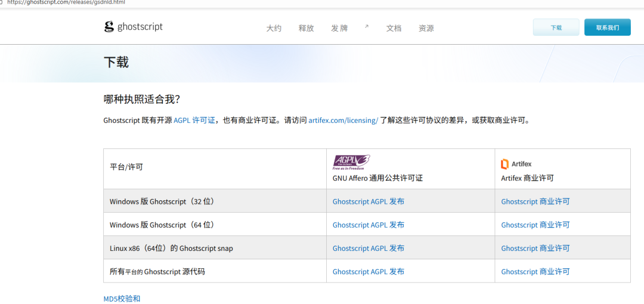The width and height of the screenshot is (644, 304).
Task: Open the 资源 navigation item
Action: (x=426, y=29)
